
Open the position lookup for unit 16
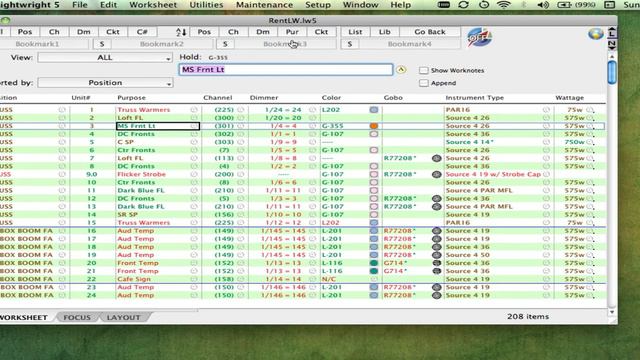pos(62,231)
